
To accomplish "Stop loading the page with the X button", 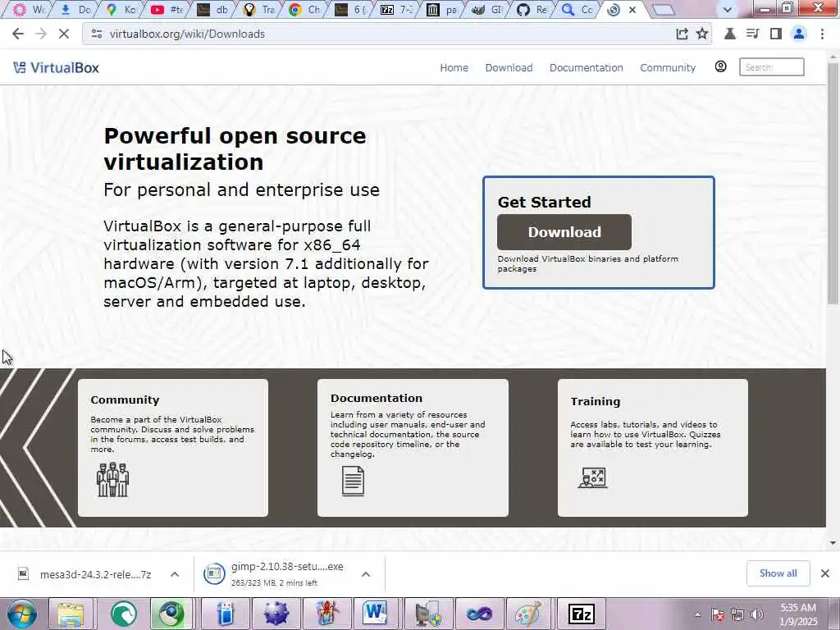I will [64, 34].
